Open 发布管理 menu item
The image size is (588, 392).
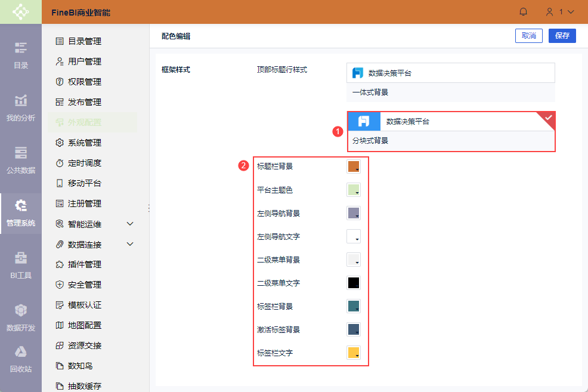click(92, 102)
